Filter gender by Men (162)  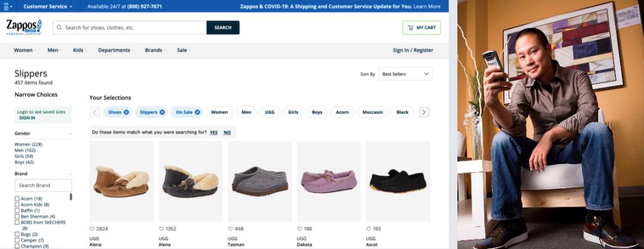click(x=26, y=150)
